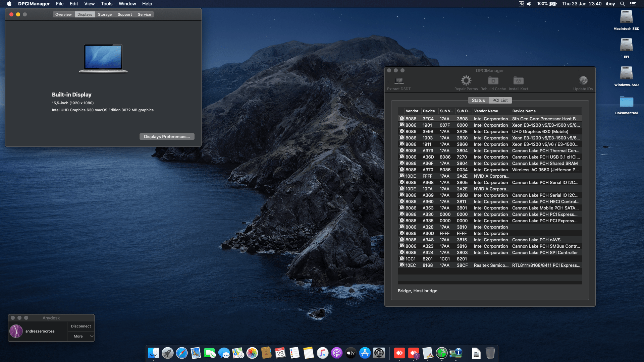Open the Apple menu
This screenshot has width=644, height=362.
pyautogui.click(x=9, y=4)
